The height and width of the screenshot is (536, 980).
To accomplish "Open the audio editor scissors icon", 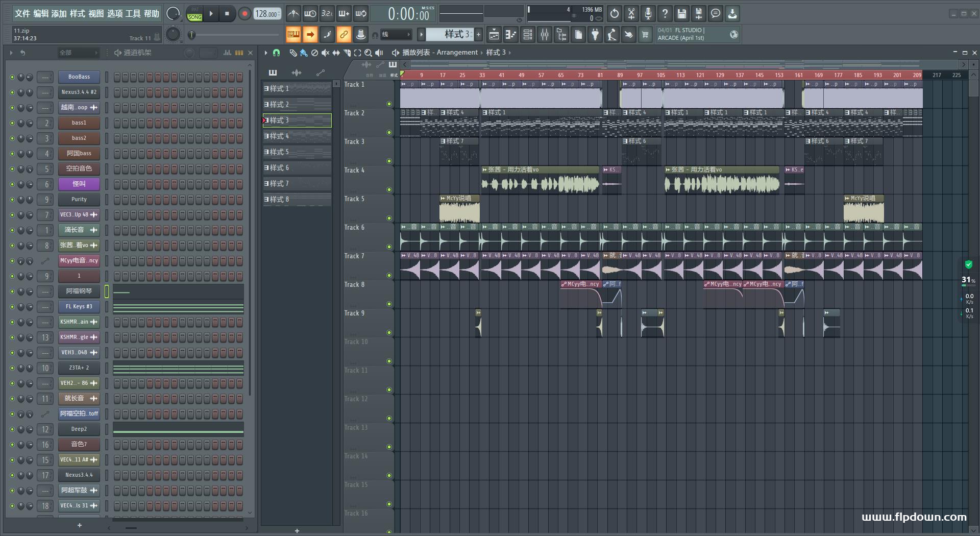I will coord(631,14).
